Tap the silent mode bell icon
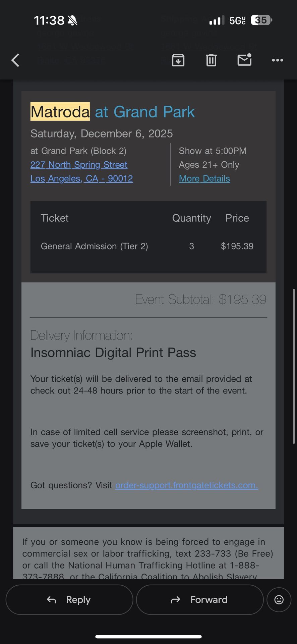This screenshot has height=644, width=297. [72, 21]
